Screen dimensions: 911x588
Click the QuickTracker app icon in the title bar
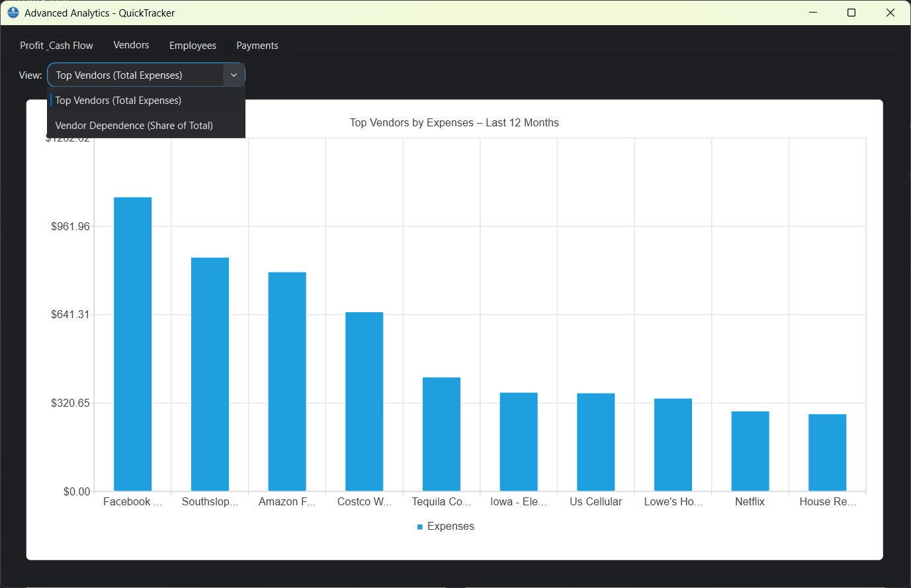13,13
